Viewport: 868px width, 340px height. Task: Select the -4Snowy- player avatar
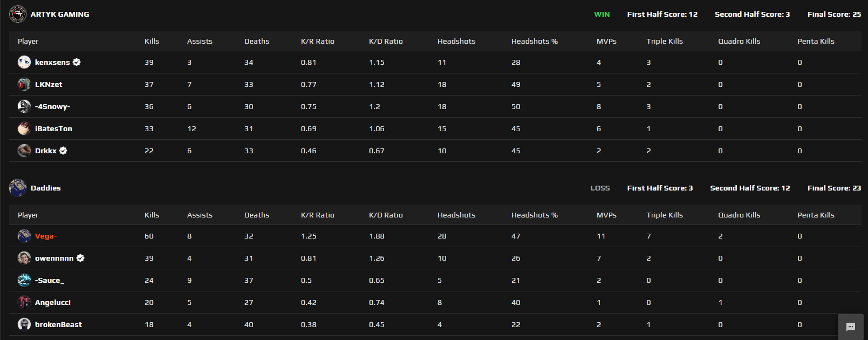24,106
